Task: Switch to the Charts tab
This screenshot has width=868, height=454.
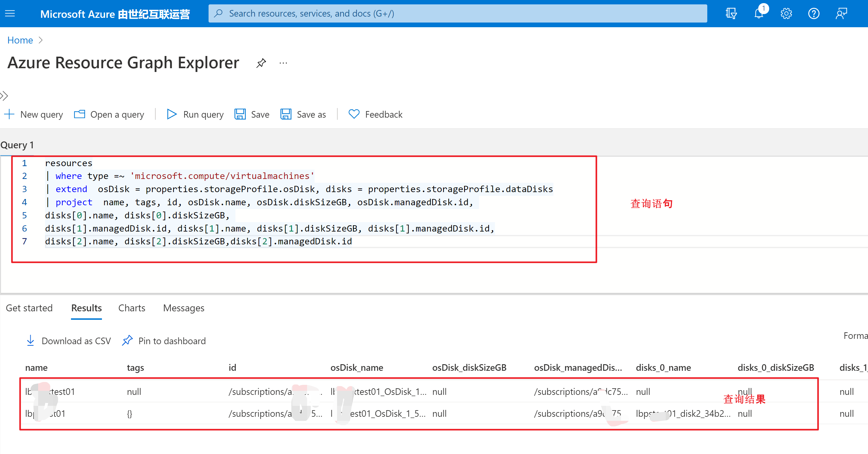Action: point(131,308)
